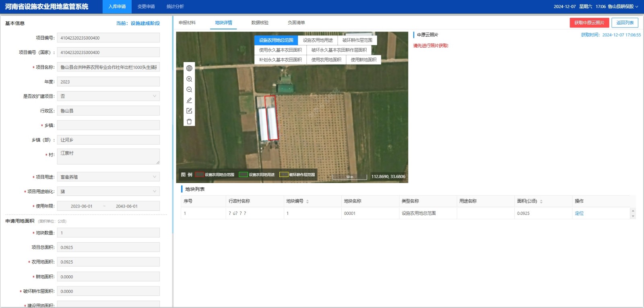This screenshot has height=308, width=644.
Task: Toggle 破坏永久基本农田耕作层面积 layer
Action: pos(339,50)
